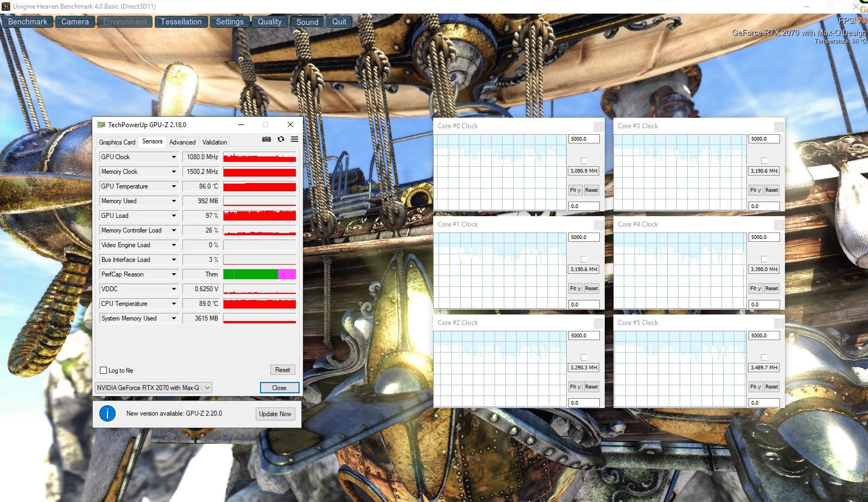868x502 pixels.
Task: Toggle the checkbox in Core #2 Clock window
Action: coord(584,357)
